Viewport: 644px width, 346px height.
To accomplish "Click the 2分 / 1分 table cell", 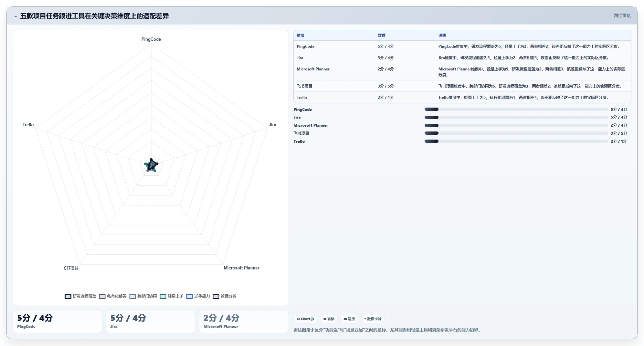I will tap(385, 98).
